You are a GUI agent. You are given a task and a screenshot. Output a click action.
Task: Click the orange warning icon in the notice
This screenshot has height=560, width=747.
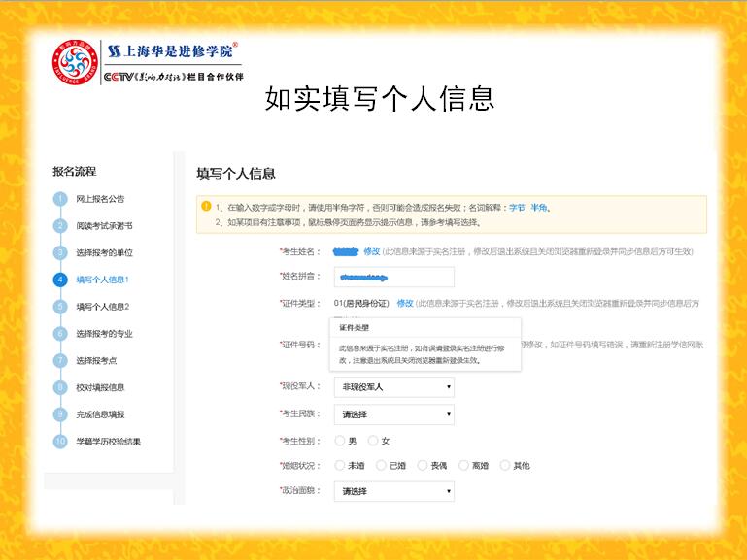pyautogui.click(x=206, y=206)
